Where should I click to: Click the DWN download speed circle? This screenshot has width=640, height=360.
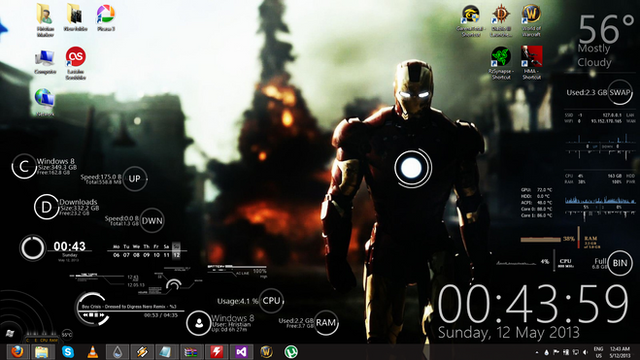coord(152,221)
